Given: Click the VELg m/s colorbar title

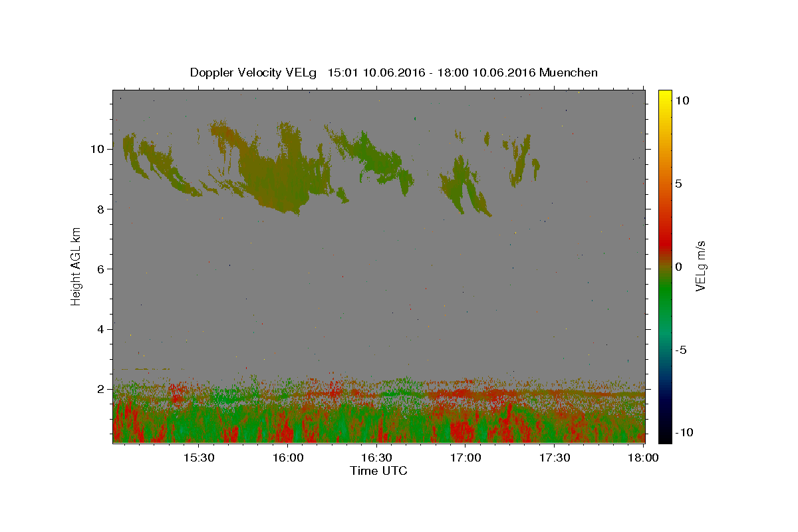Looking at the screenshot, I should pyautogui.click(x=701, y=266).
